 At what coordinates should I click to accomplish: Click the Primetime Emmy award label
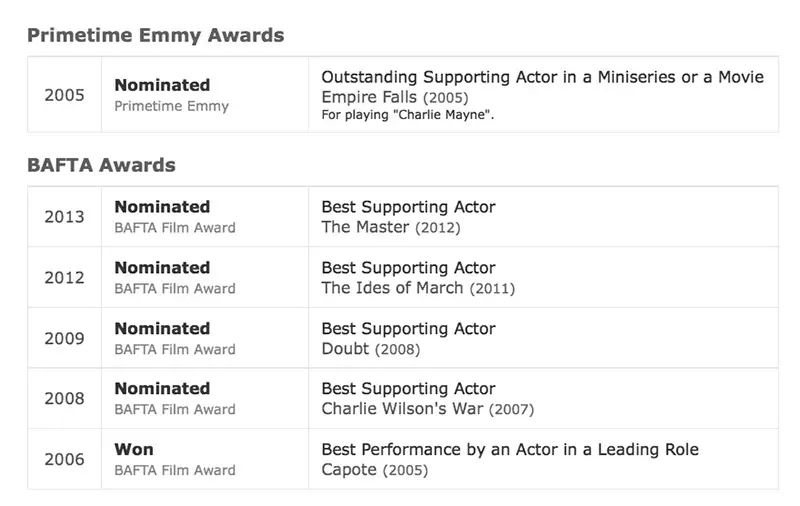[171, 106]
